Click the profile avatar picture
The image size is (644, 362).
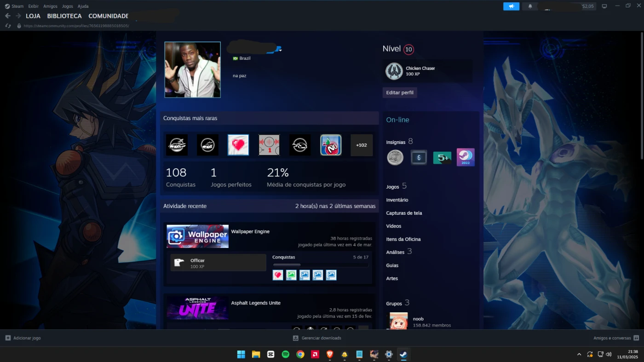click(192, 69)
